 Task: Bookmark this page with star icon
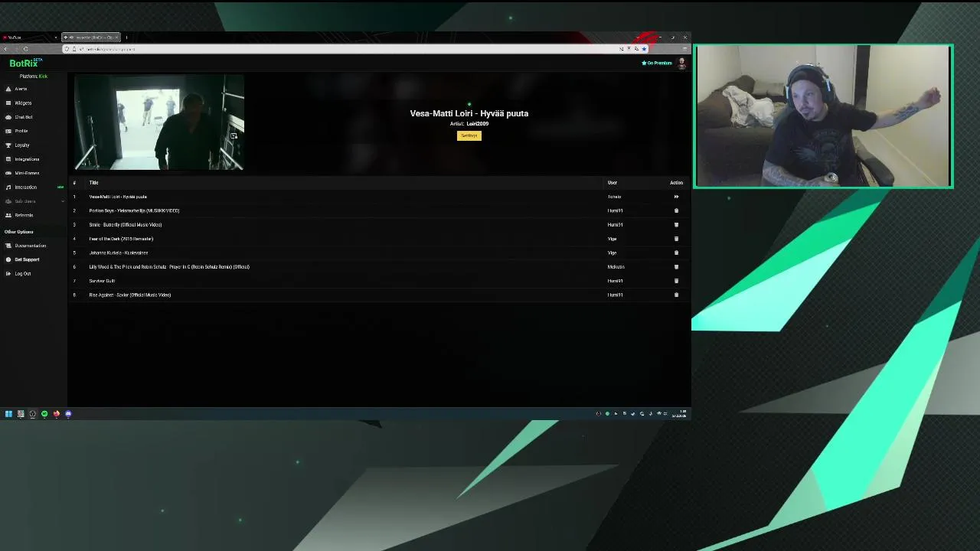pyautogui.click(x=644, y=49)
